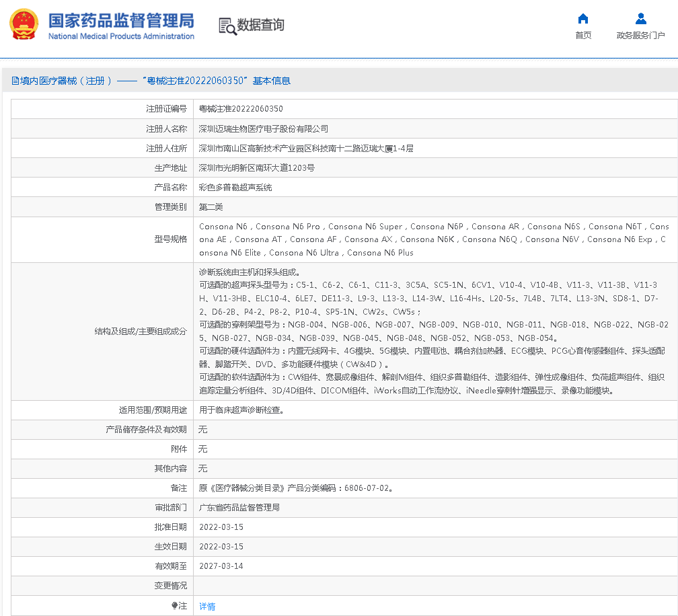Click management class value 第二类
The width and height of the screenshot is (678, 616).
(x=211, y=206)
